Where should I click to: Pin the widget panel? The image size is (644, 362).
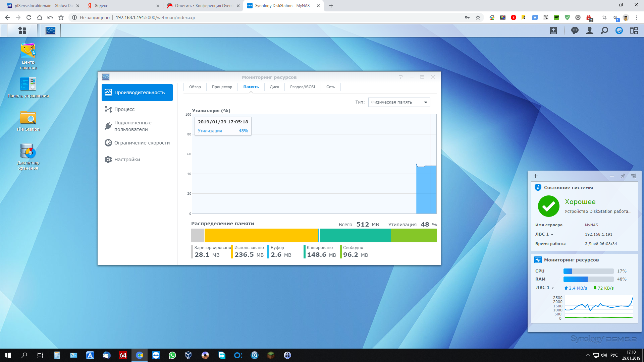[623, 176]
